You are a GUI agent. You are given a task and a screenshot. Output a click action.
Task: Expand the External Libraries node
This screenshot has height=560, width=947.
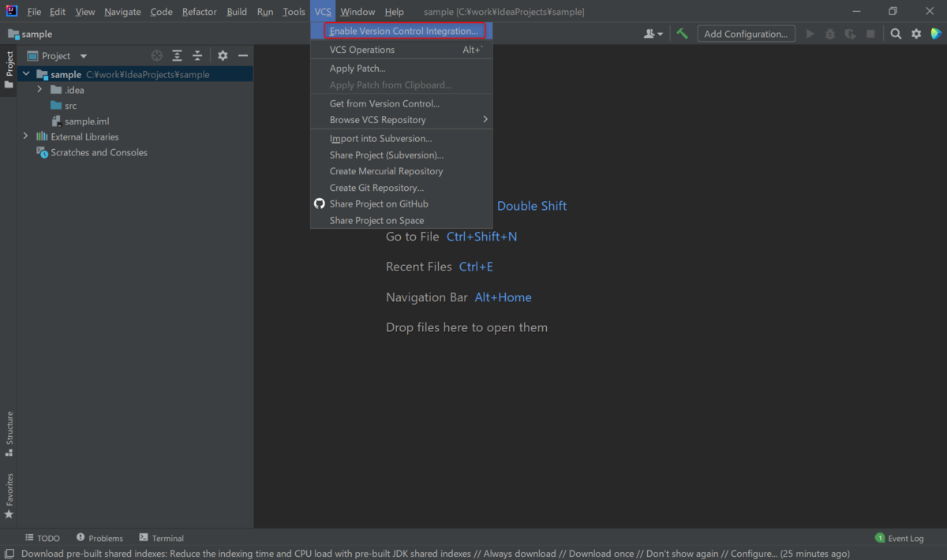pyautogui.click(x=26, y=136)
